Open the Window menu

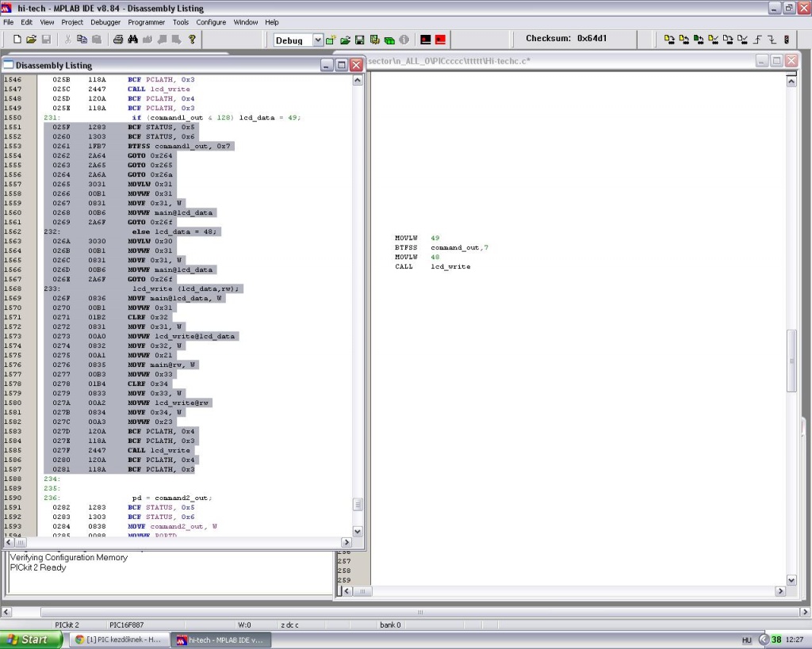[x=246, y=22]
